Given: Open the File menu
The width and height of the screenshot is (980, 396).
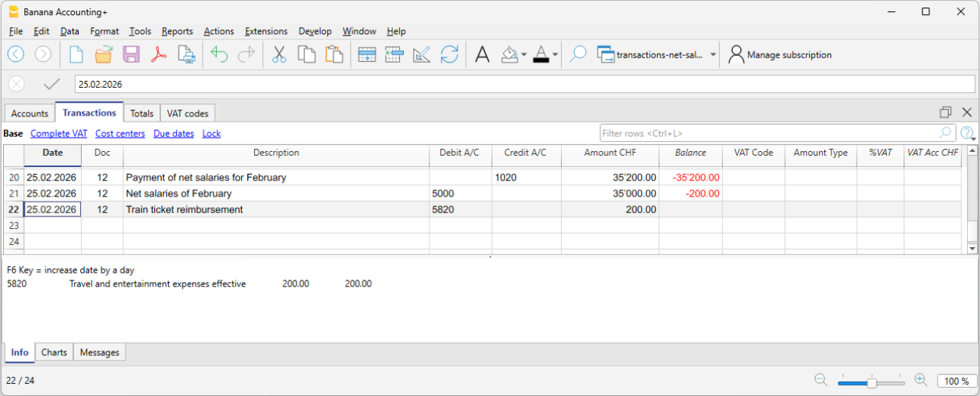Looking at the screenshot, I should pyautogui.click(x=16, y=31).
